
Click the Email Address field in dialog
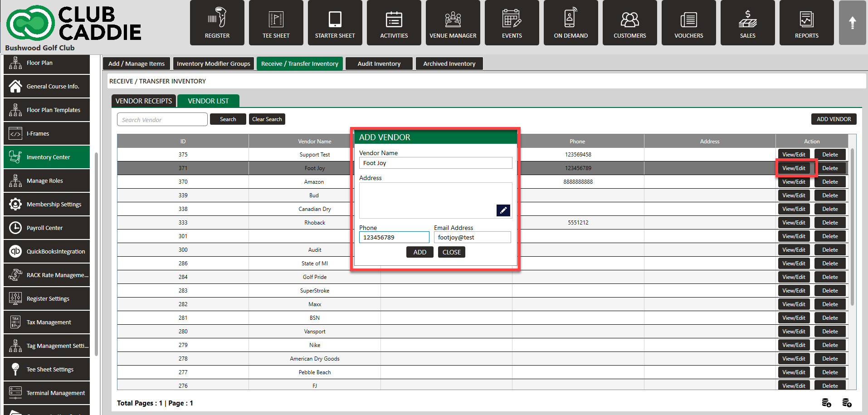[x=472, y=237]
